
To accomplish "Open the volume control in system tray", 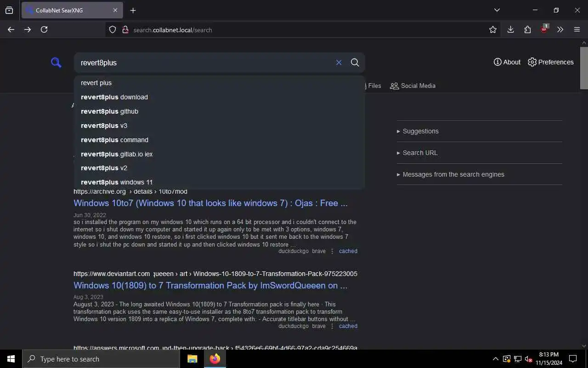I will click(529, 359).
